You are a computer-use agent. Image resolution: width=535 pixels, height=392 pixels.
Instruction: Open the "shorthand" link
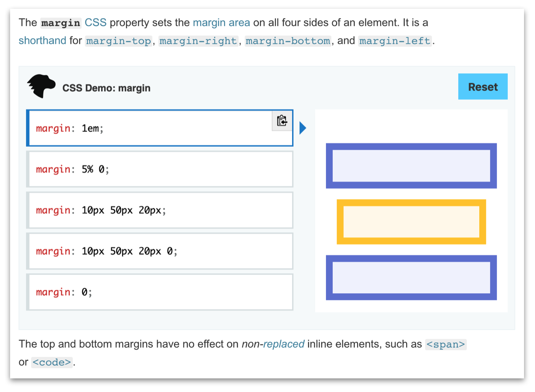click(42, 41)
